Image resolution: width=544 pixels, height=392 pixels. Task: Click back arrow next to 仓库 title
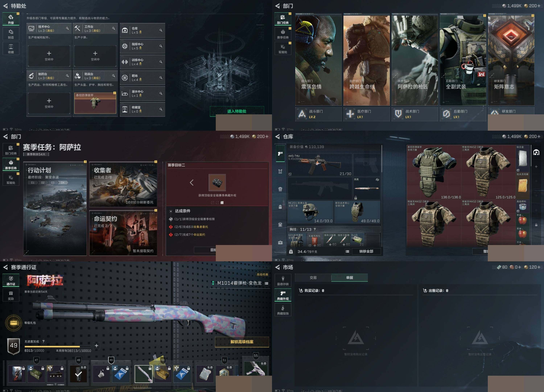coord(277,136)
